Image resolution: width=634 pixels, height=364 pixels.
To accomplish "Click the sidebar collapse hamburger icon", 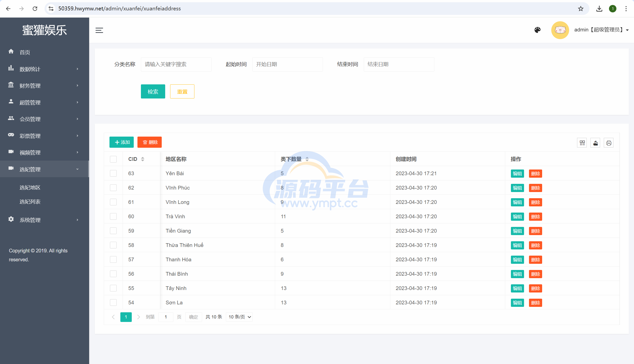I will [99, 30].
